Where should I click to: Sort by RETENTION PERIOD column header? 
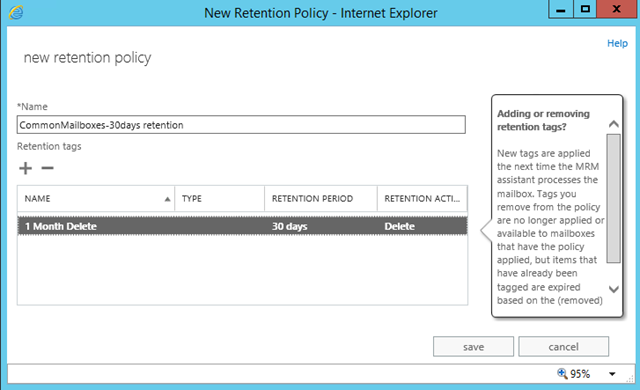pyautogui.click(x=321, y=199)
